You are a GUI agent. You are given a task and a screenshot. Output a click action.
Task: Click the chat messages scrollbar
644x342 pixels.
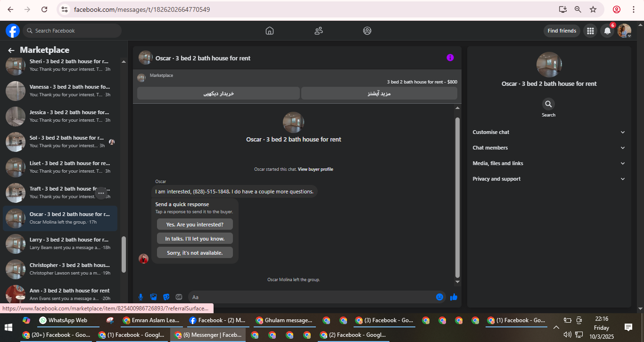(457, 197)
